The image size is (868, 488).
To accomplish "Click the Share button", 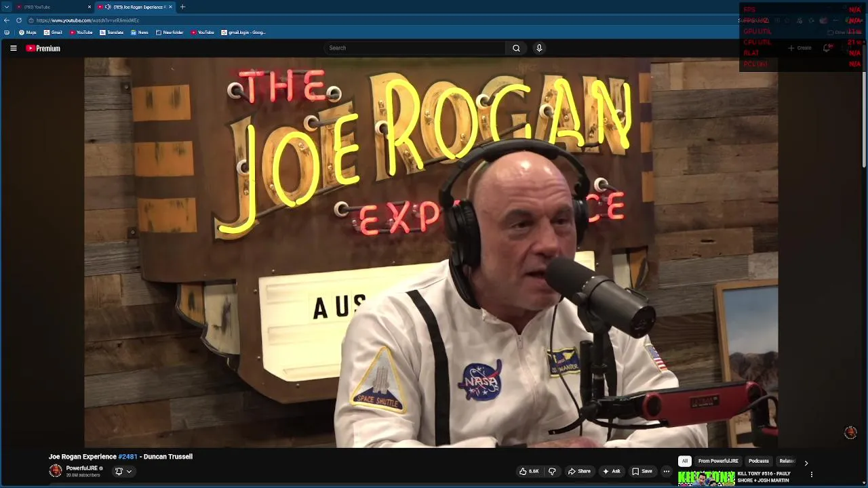I will click(x=579, y=471).
